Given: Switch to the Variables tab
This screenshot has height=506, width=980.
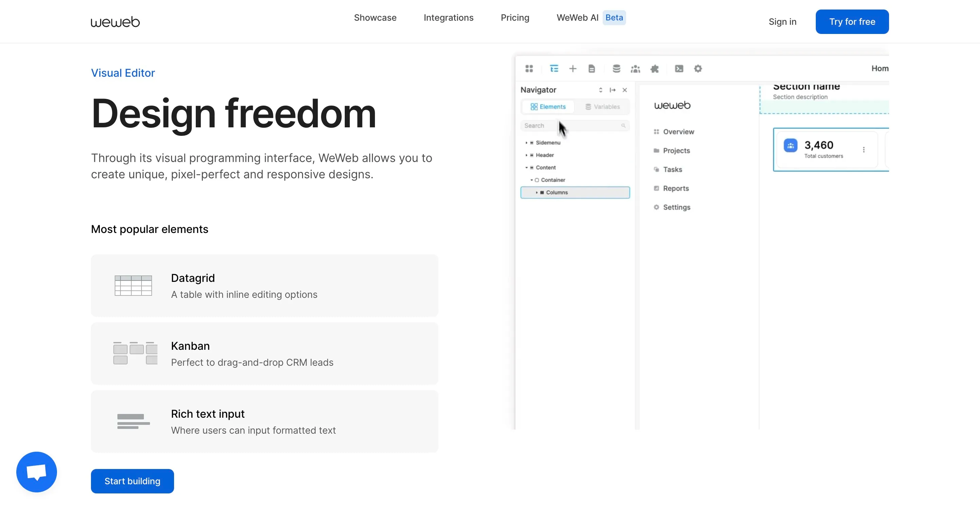Looking at the screenshot, I should (x=603, y=107).
